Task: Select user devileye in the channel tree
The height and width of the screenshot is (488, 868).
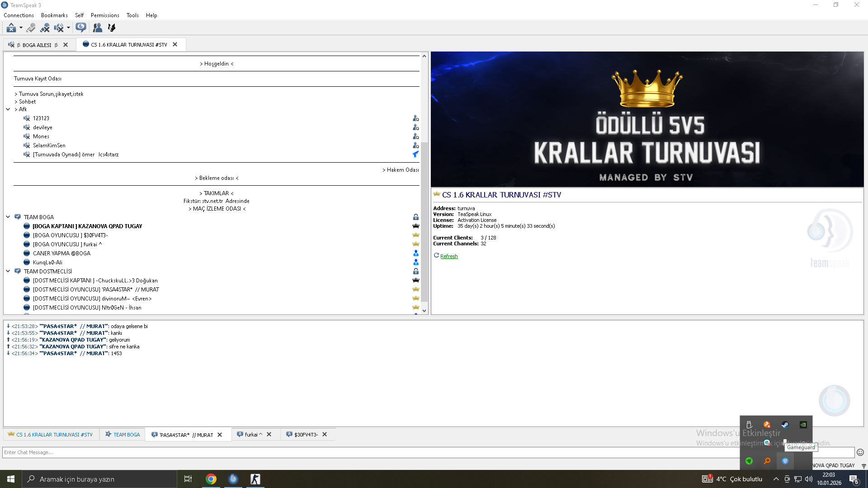Action: click(42, 127)
